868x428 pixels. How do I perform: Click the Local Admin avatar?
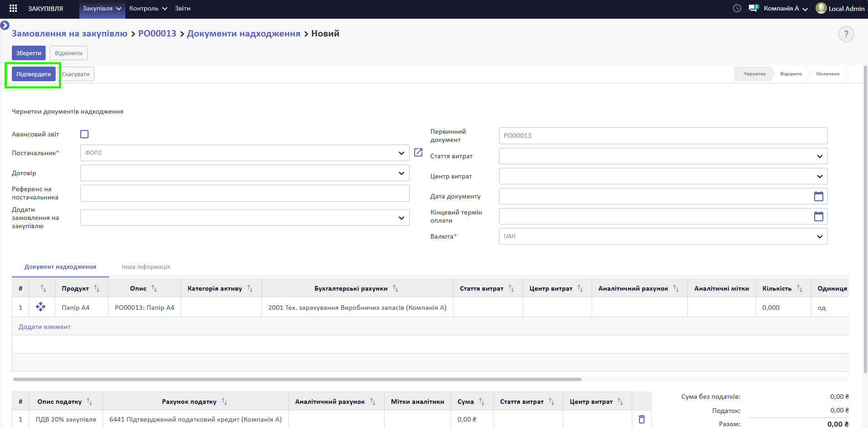pyautogui.click(x=821, y=8)
